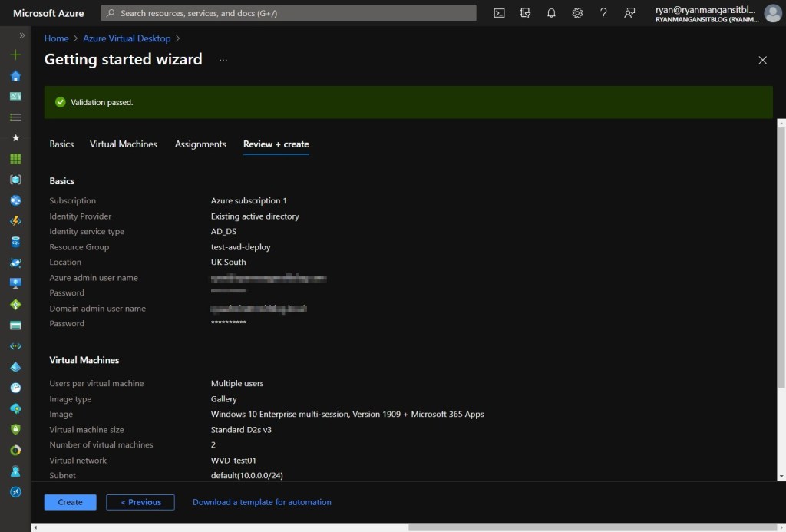Click the 'Existing active directory' value
Image resolution: width=786 pixels, height=532 pixels.
pyautogui.click(x=255, y=216)
